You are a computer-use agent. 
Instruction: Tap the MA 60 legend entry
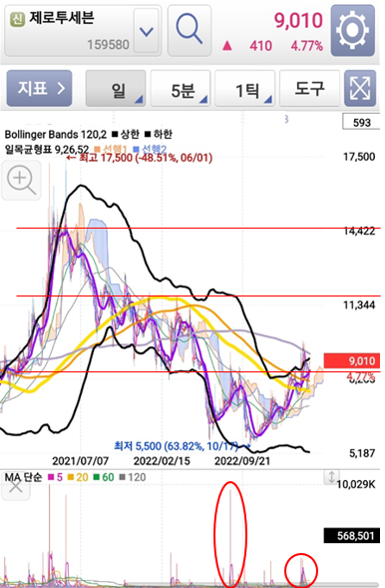point(104,477)
